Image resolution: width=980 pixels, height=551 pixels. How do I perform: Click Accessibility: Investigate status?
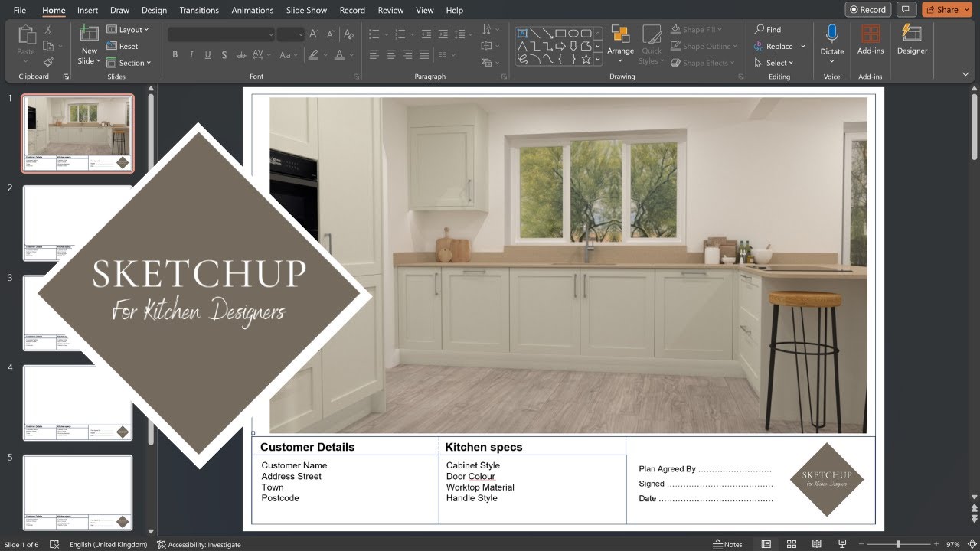click(x=199, y=545)
